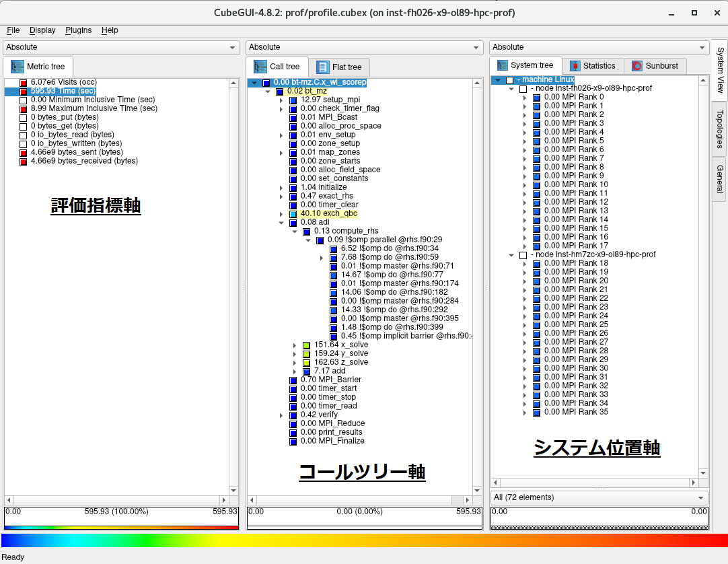Click the yellow-green z_solve color icon

point(307,362)
